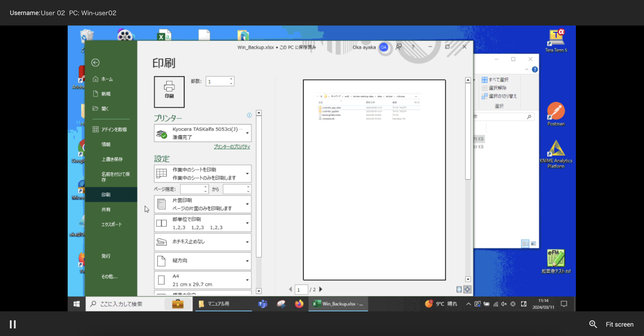This screenshot has width=644, height=336.
Task: Open the Postman desktop icon
Action: 556,114
